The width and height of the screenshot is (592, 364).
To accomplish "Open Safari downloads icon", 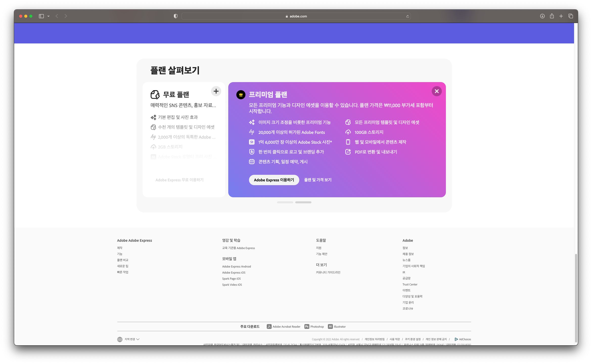I will [x=542, y=16].
